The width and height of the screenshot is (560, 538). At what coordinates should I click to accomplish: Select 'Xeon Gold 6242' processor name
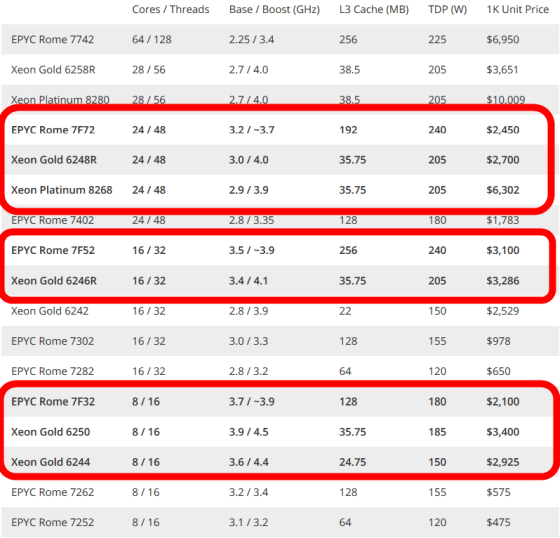[50, 311]
